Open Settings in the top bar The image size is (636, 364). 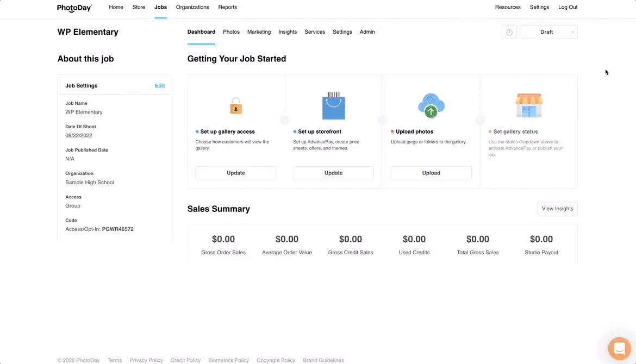point(539,7)
